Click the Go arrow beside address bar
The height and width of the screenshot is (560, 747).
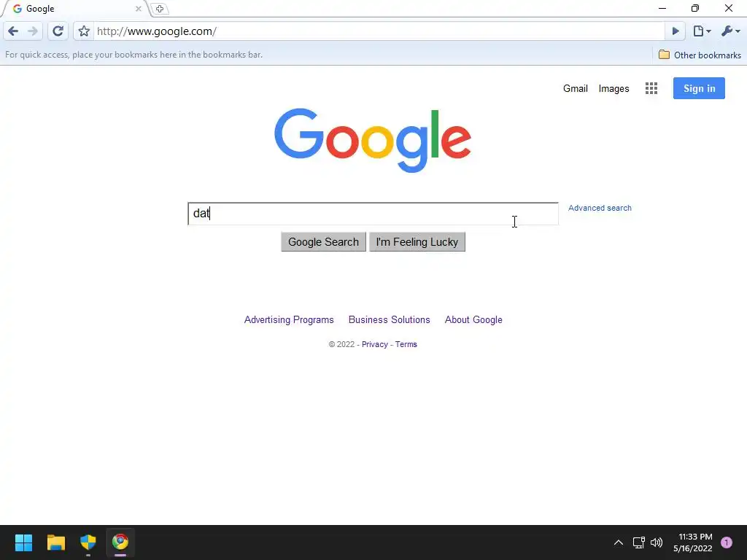(x=676, y=31)
